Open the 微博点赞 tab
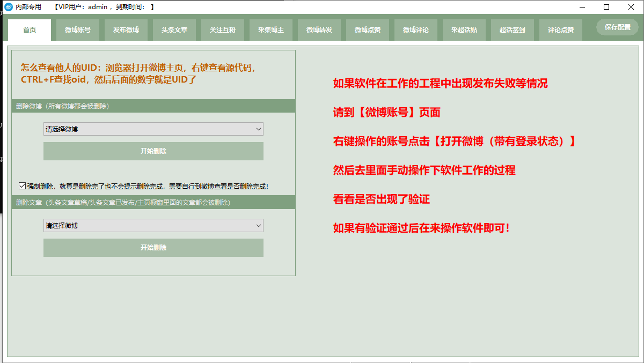The height and width of the screenshot is (363, 644). [x=367, y=30]
